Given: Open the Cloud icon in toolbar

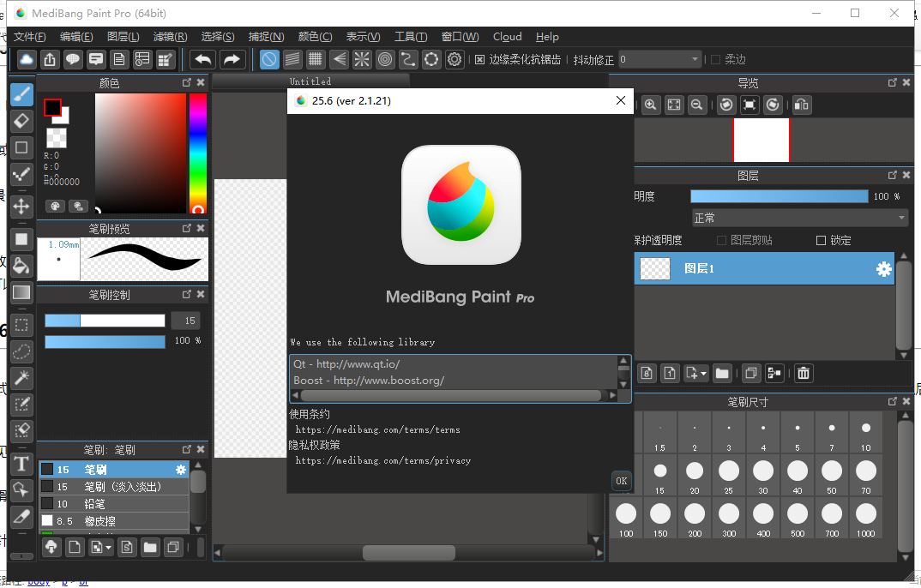Looking at the screenshot, I should 27,59.
